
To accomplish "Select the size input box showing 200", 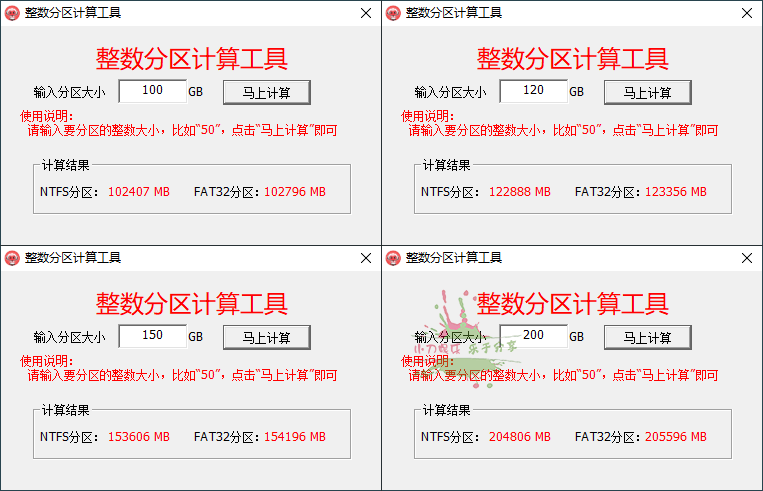I will pos(533,336).
